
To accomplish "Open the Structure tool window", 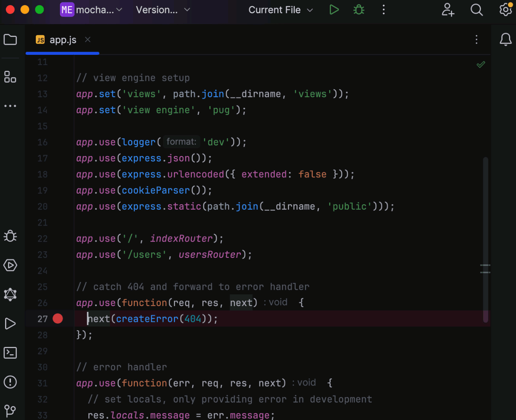I will 10,77.
